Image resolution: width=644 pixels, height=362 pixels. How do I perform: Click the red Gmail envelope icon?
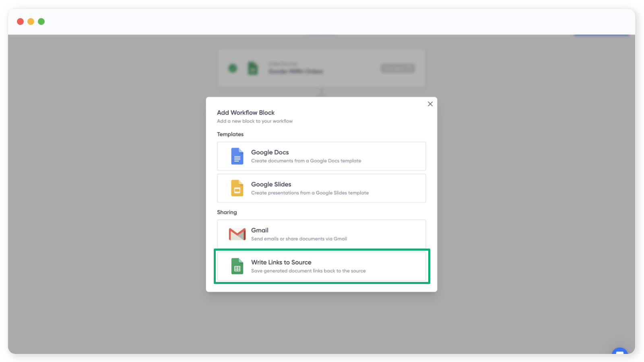click(237, 234)
